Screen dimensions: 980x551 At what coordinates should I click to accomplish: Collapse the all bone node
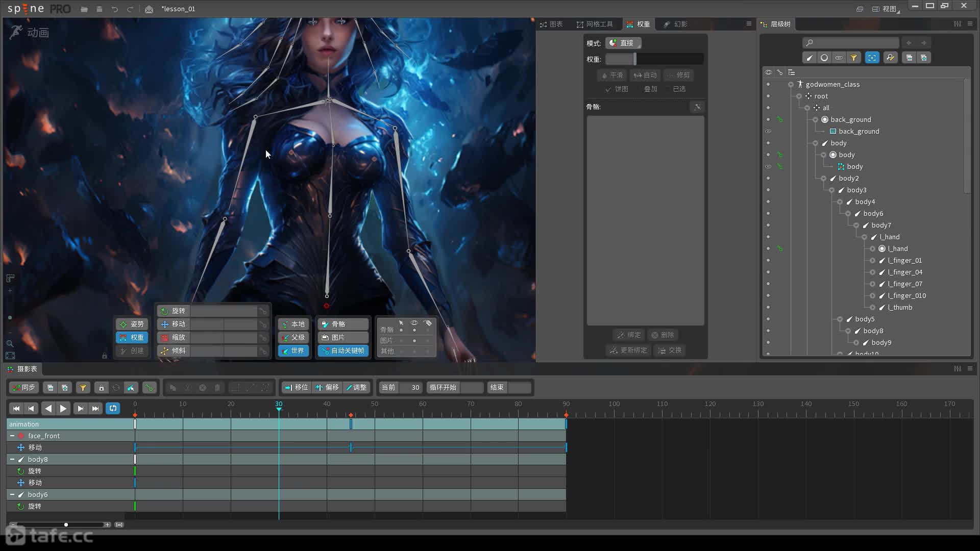pyautogui.click(x=807, y=108)
